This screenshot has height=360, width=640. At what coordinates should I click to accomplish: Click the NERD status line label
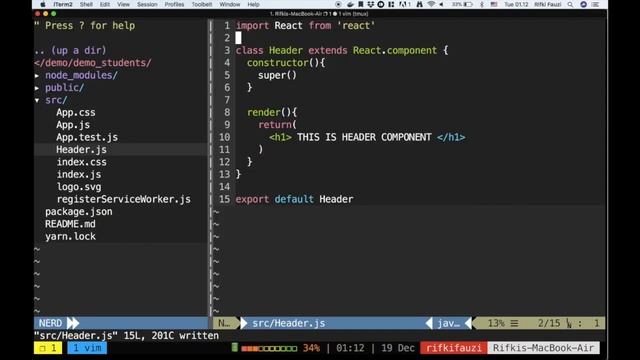click(x=50, y=323)
